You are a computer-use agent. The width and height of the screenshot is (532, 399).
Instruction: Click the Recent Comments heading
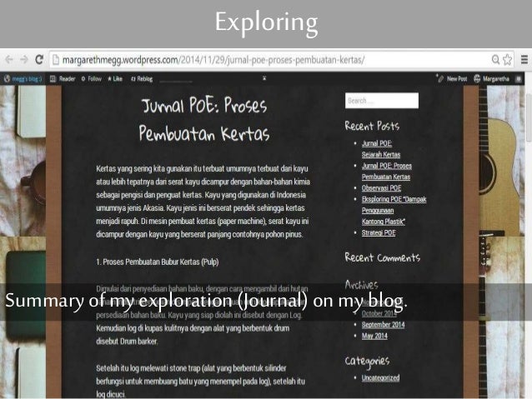pos(383,257)
